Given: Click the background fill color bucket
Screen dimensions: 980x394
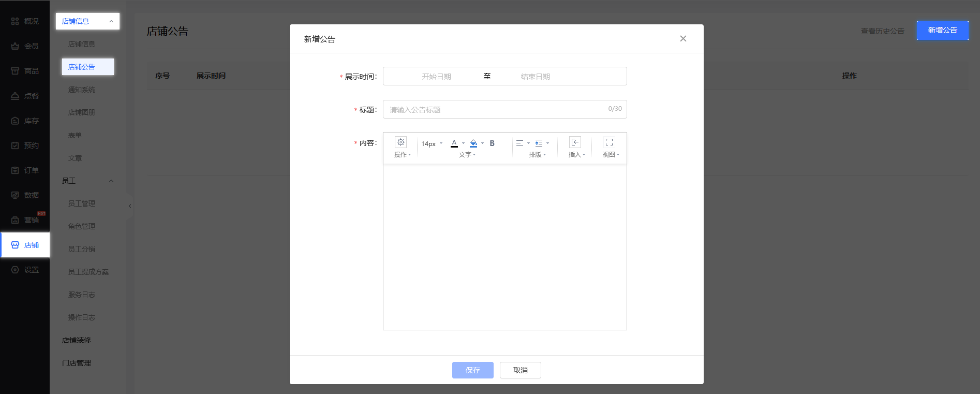Looking at the screenshot, I should tap(473, 143).
